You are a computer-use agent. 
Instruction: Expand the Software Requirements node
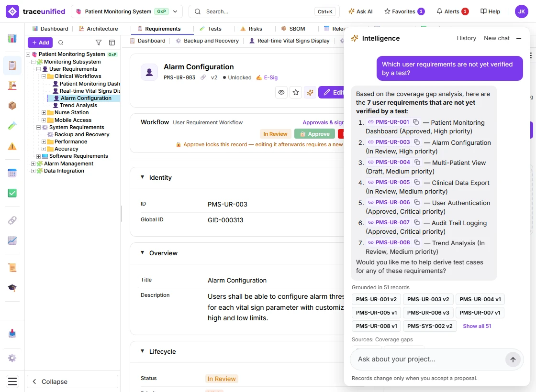[39, 156]
